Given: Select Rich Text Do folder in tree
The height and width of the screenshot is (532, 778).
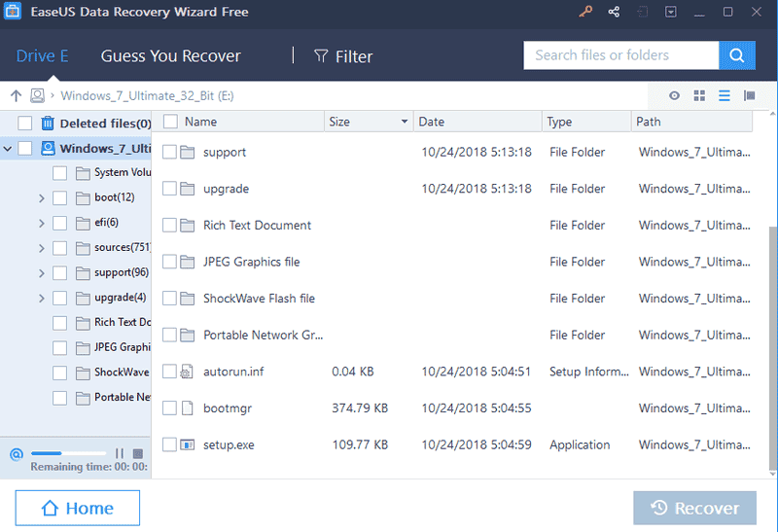Looking at the screenshot, I should (x=123, y=322).
